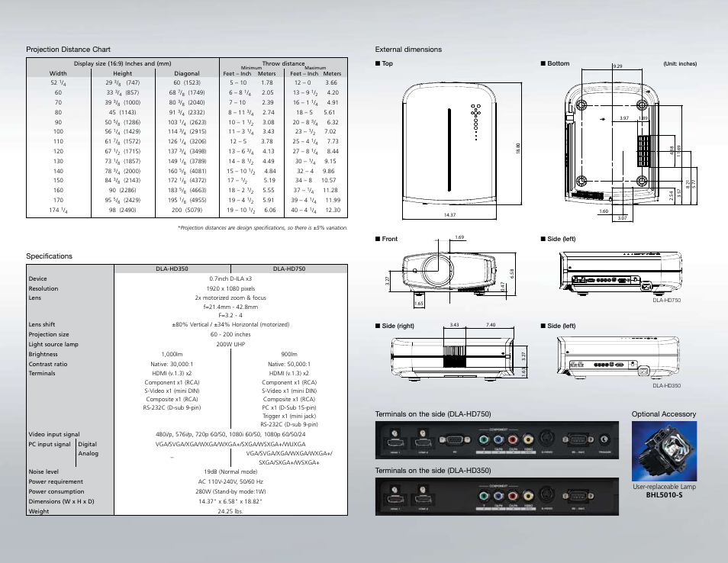
Task: Click the 480i/p, 576i/p video signal list
Action: (x=230, y=434)
